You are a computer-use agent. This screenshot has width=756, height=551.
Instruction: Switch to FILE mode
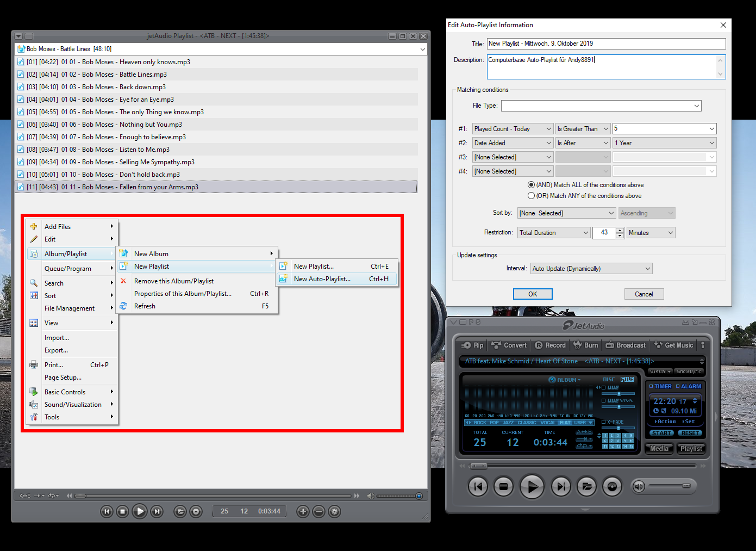click(627, 380)
